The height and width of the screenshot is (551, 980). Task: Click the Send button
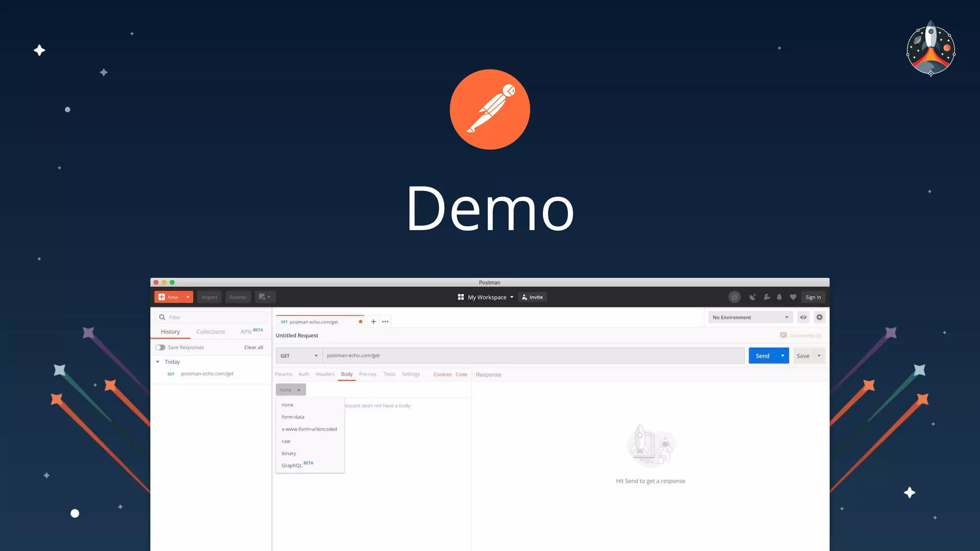pyautogui.click(x=763, y=355)
